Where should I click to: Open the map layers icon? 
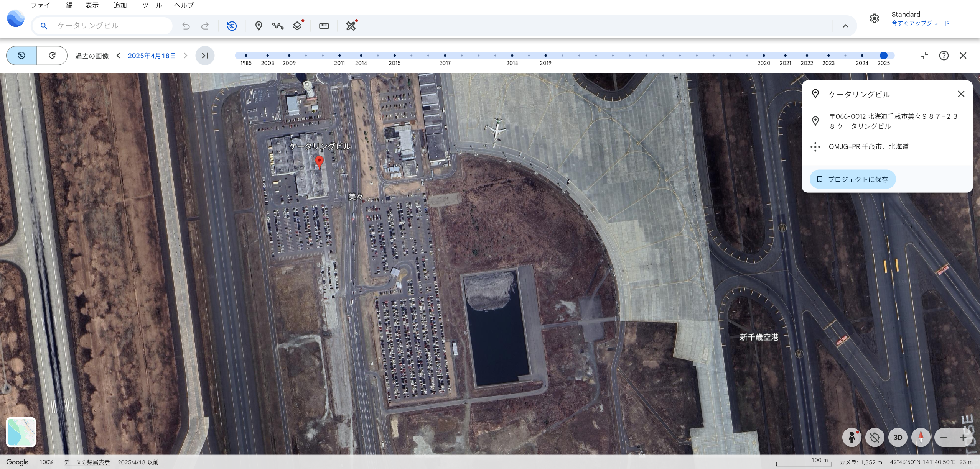[x=297, y=26]
